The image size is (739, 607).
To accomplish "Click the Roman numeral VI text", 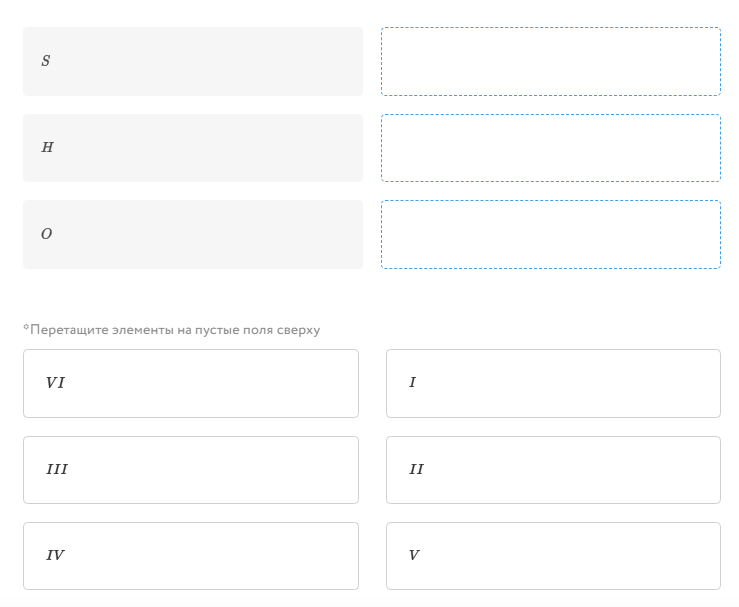I will point(55,383).
